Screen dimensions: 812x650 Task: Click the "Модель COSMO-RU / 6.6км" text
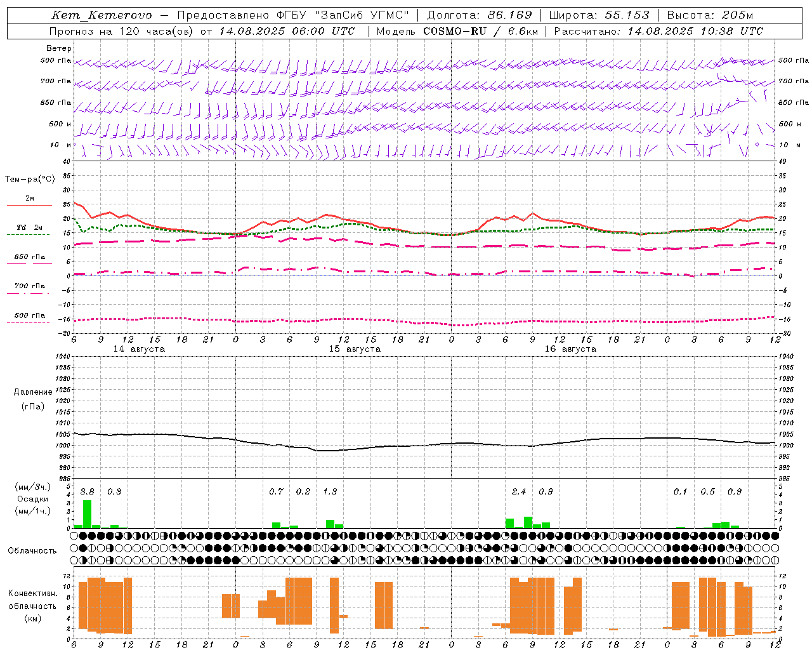[457, 31]
